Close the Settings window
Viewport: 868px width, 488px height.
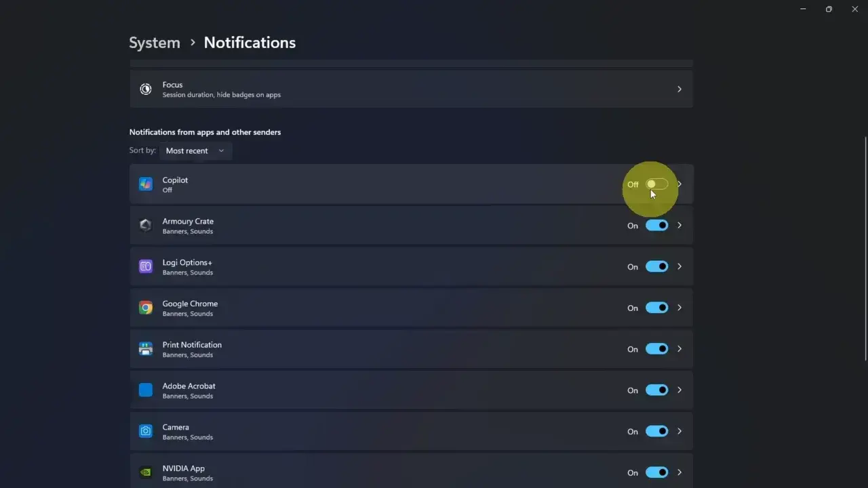pyautogui.click(x=854, y=9)
